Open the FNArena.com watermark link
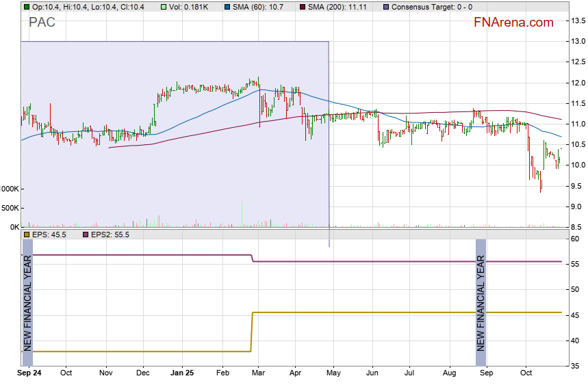 pos(513,23)
